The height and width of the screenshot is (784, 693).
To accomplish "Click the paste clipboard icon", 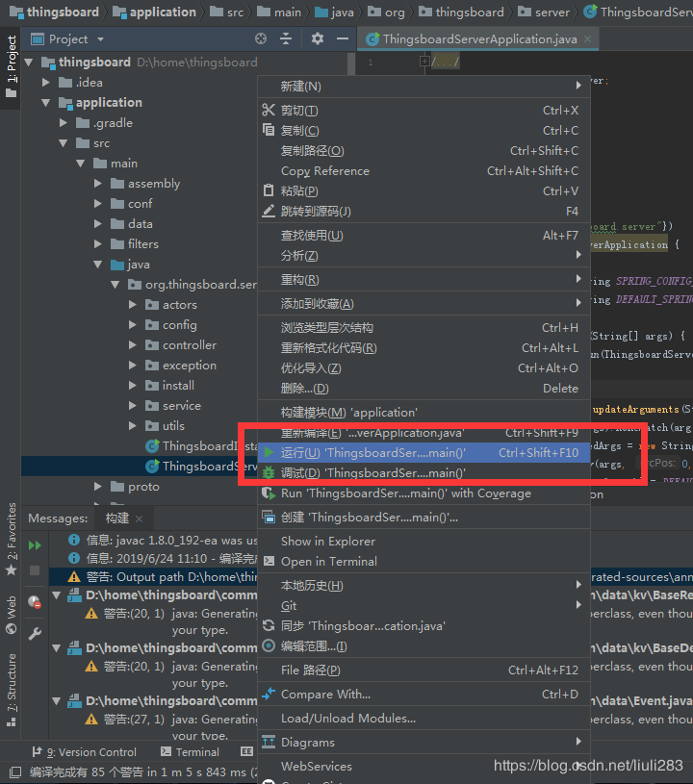I will (x=269, y=190).
